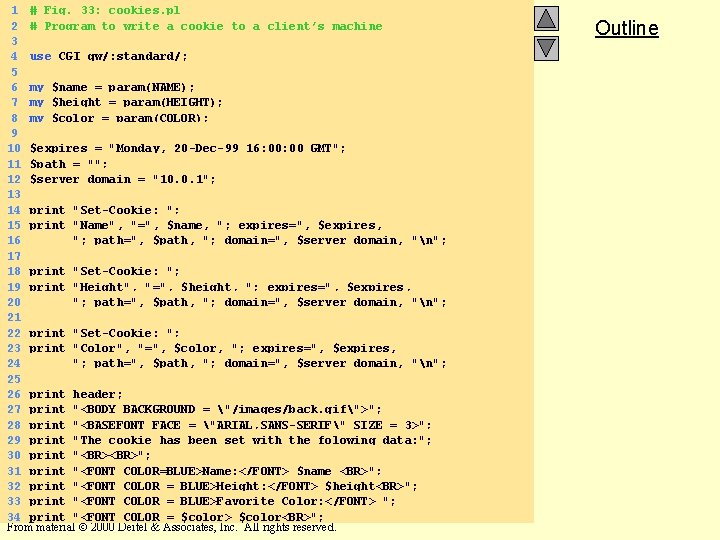Click 'The cookie has been set' line

(x=230, y=440)
